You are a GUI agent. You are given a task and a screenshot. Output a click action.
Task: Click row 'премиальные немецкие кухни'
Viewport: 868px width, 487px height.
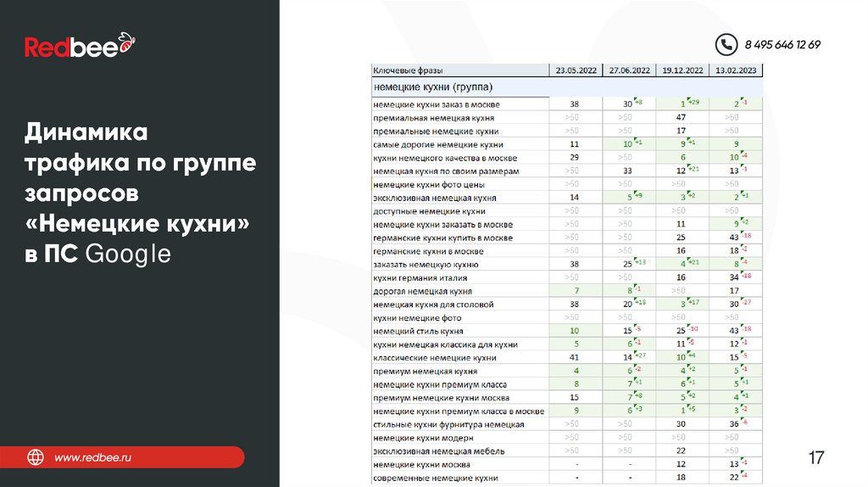(567, 131)
